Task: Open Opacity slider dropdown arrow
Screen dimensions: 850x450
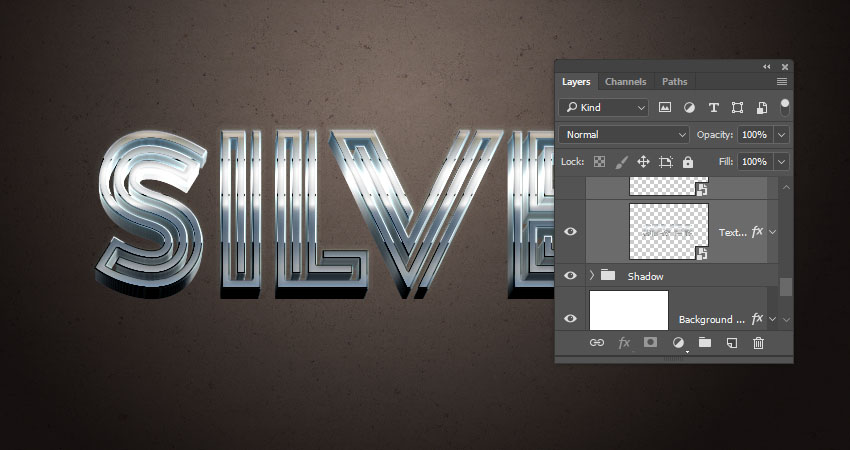Action: (x=782, y=134)
